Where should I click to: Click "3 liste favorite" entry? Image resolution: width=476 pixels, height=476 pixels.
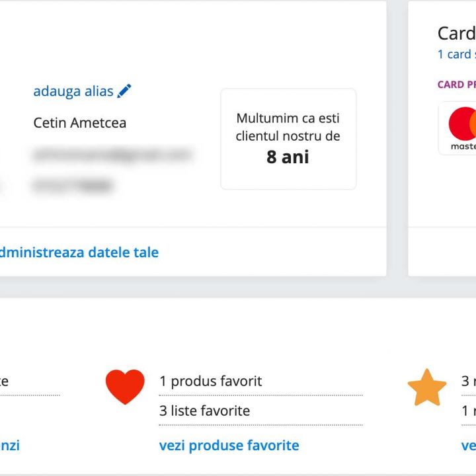[x=204, y=411]
